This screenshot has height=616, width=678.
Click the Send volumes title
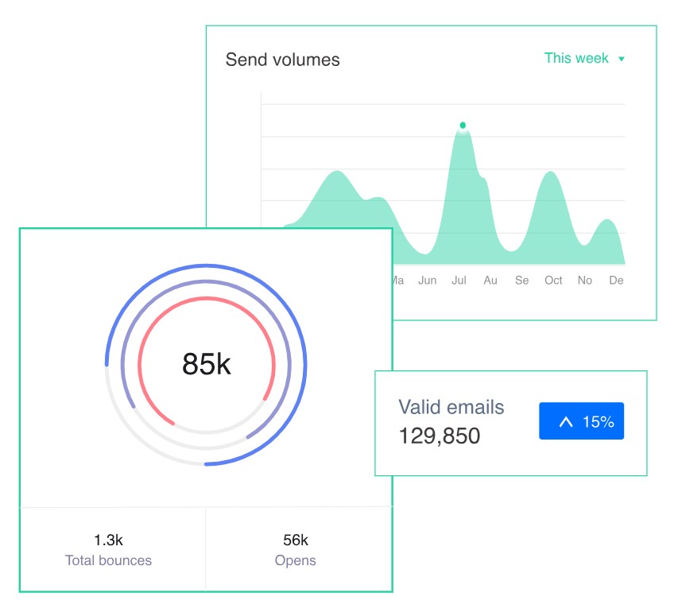282,60
